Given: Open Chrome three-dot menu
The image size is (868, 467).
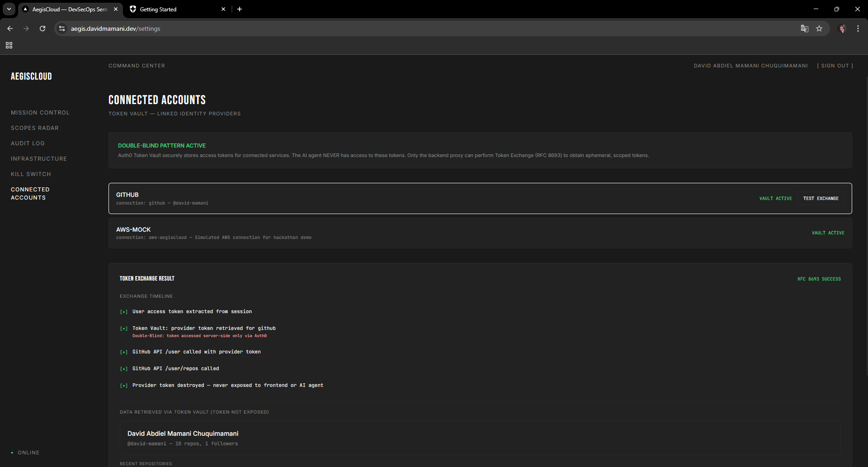Looking at the screenshot, I should (858, 29).
